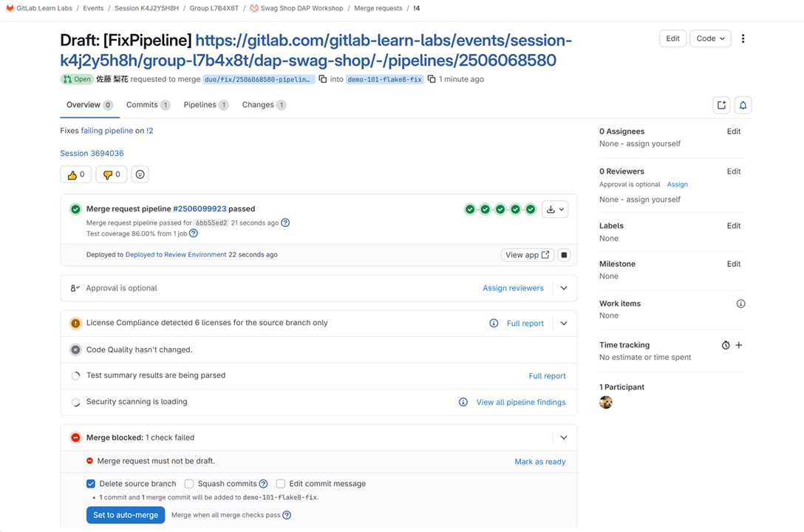This screenshot has height=532, width=804.
Task: Click Assign reviewers link
Action: coord(513,288)
